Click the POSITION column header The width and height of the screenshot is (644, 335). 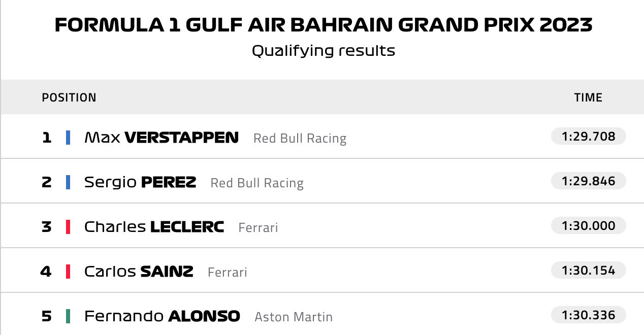[69, 97]
